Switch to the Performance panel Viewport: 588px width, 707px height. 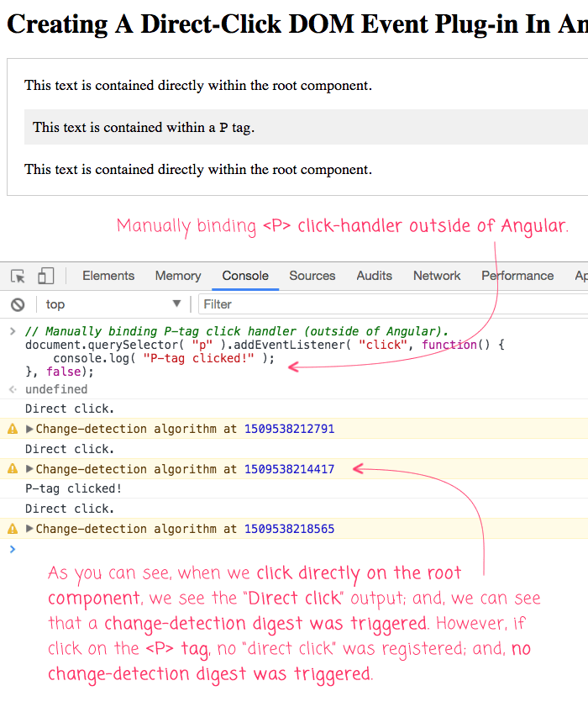(517, 276)
